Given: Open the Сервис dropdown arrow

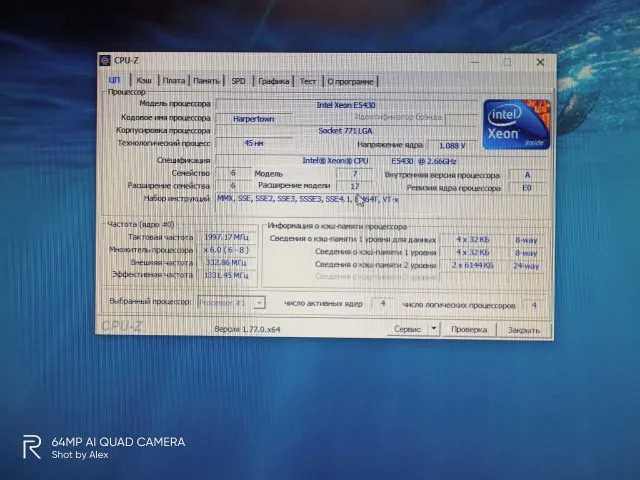Looking at the screenshot, I should click(433, 328).
